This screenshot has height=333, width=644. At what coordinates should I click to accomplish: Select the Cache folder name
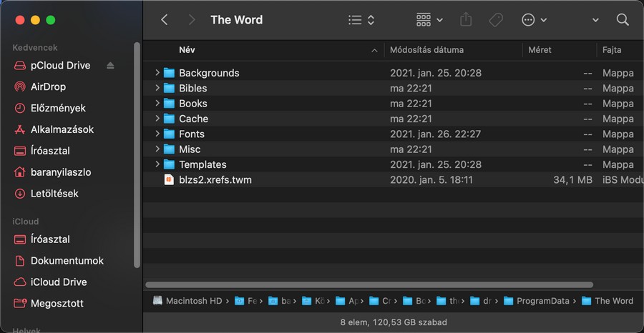tap(193, 119)
